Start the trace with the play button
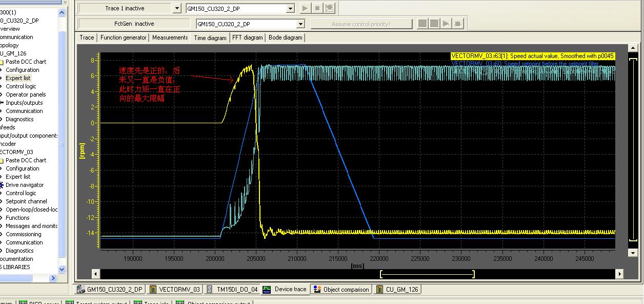Screen dimensions: 644x304 [x=305, y=8]
